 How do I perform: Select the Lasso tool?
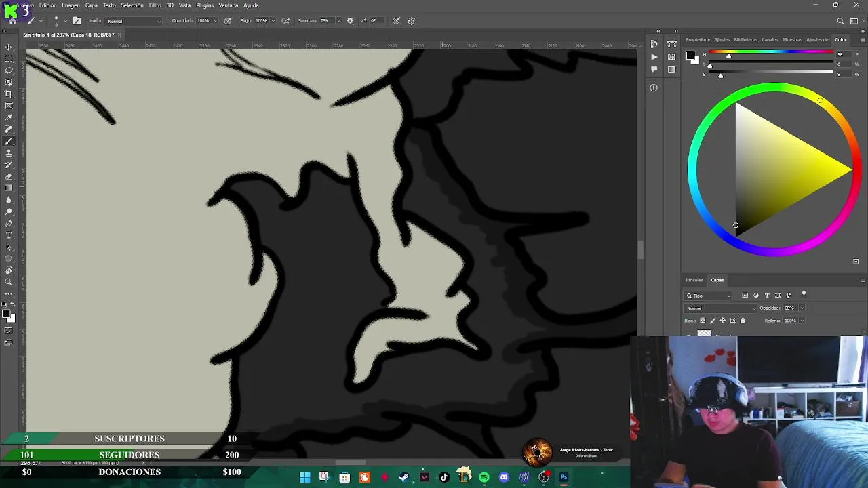pos(9,70)
